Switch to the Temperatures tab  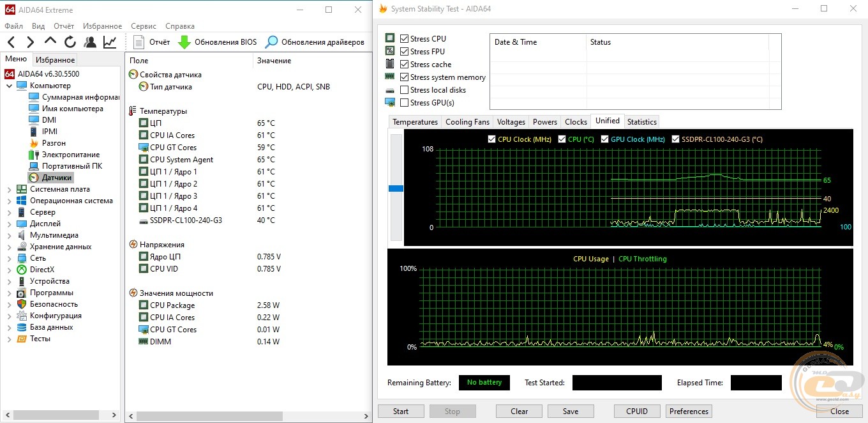(415, 122)
